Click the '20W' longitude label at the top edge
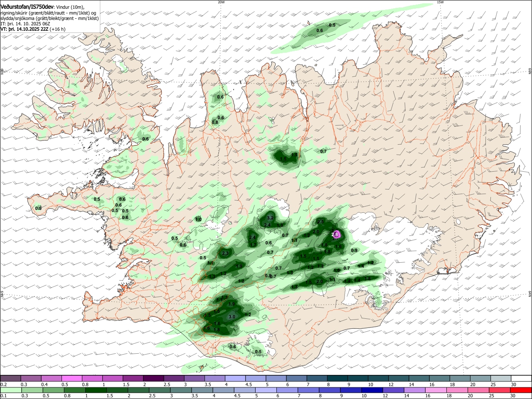 [x=221, y=2]
